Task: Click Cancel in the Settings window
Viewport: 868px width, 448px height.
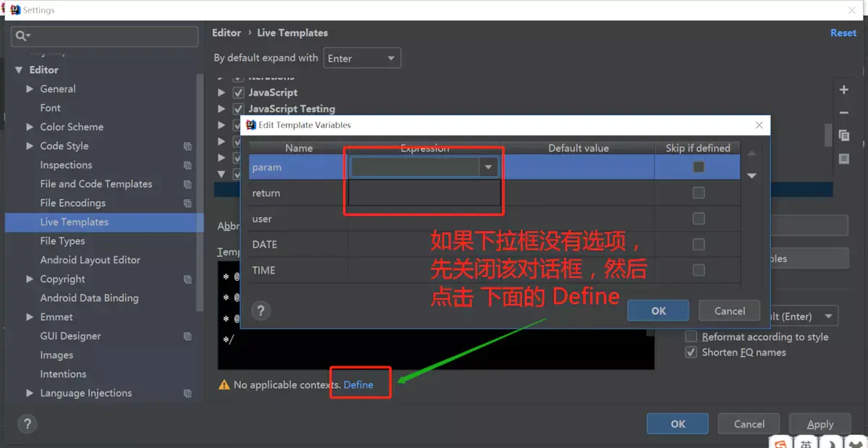Action: (749, 424)
